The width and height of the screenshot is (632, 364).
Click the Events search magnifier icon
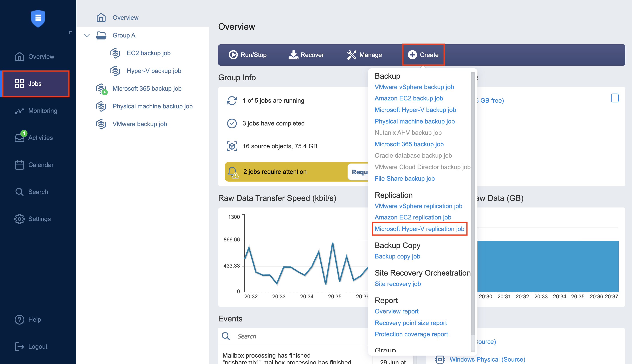click(x=226, y=336)
